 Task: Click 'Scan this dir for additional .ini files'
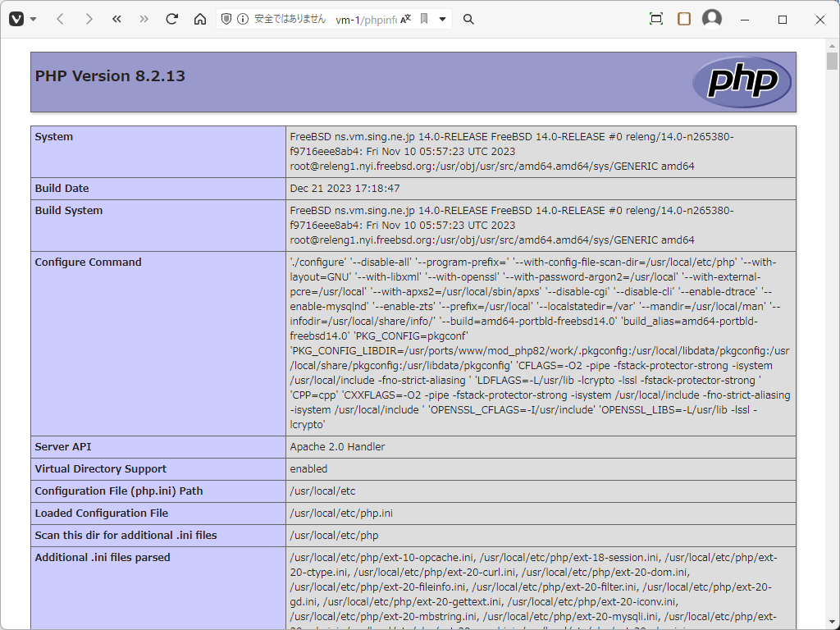point(126,535)
